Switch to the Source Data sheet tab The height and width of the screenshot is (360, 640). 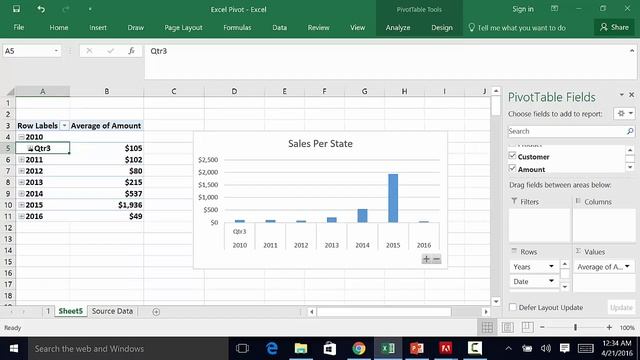pos(112,311)
